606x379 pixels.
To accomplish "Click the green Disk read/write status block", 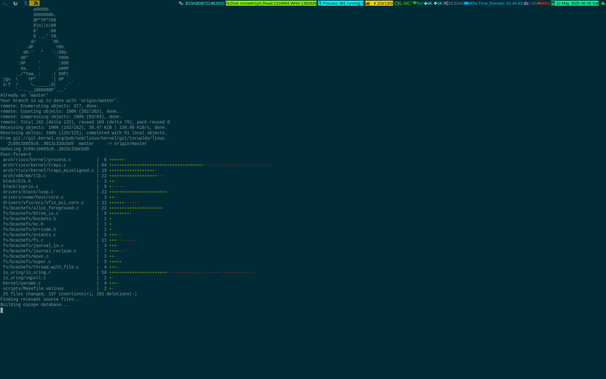I will [x=271, y=3].
